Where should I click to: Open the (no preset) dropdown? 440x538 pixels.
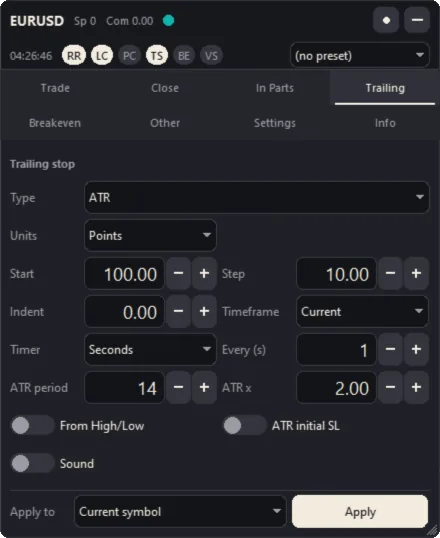[360, 55]
